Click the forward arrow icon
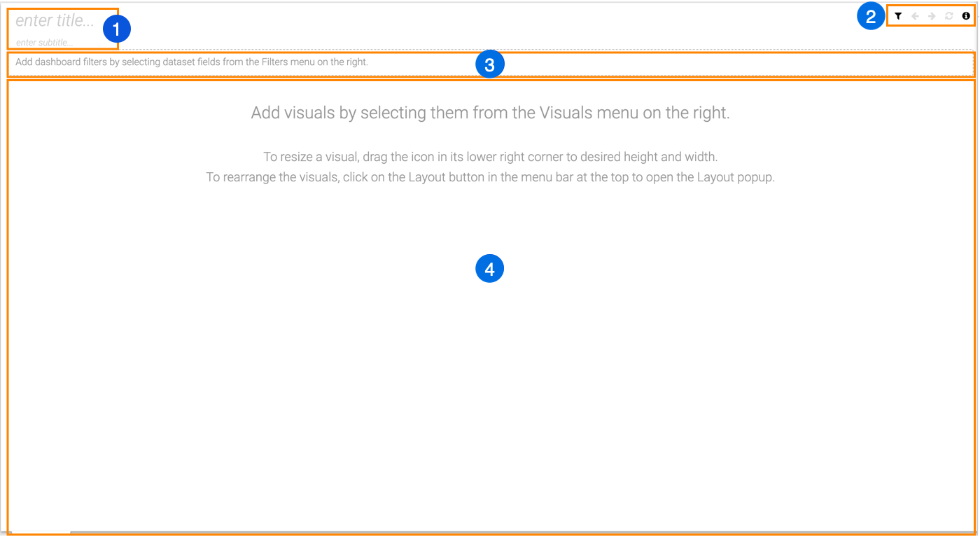 tap(932, 15)
